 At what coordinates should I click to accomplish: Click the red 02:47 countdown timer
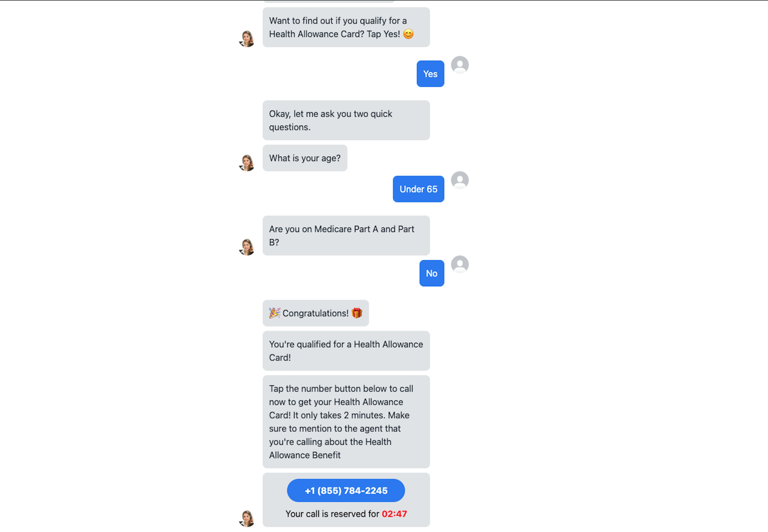click(394, 514)
